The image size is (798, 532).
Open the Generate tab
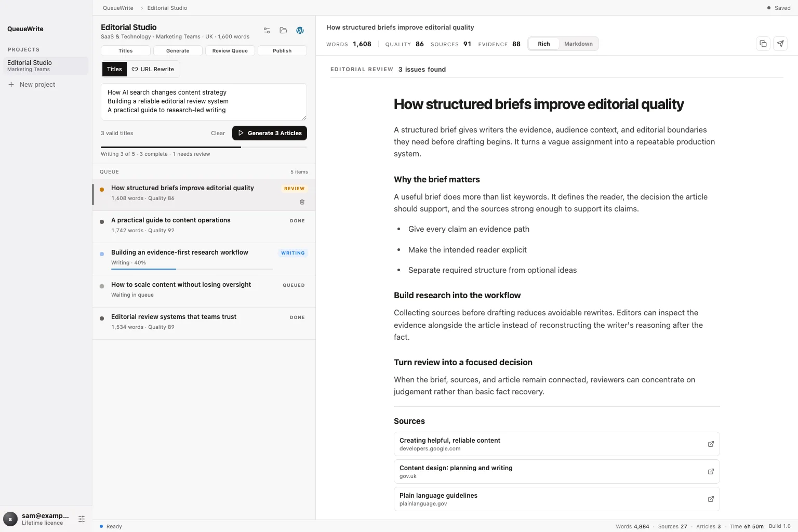point(178,50)
